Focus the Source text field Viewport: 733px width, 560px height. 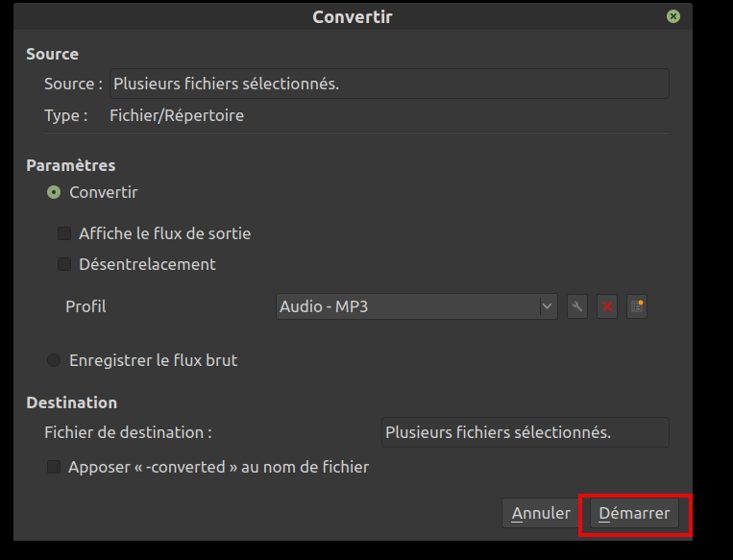(x=389, y=84)
